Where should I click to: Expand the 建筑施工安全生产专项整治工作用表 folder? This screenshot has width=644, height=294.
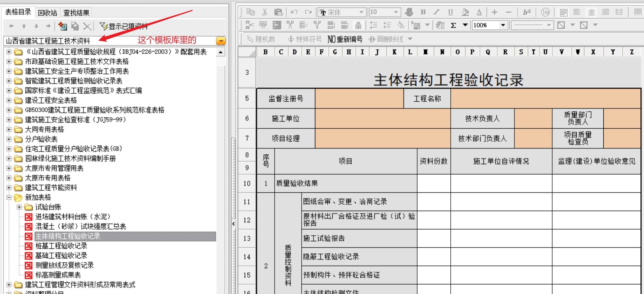tap(9, 72)
